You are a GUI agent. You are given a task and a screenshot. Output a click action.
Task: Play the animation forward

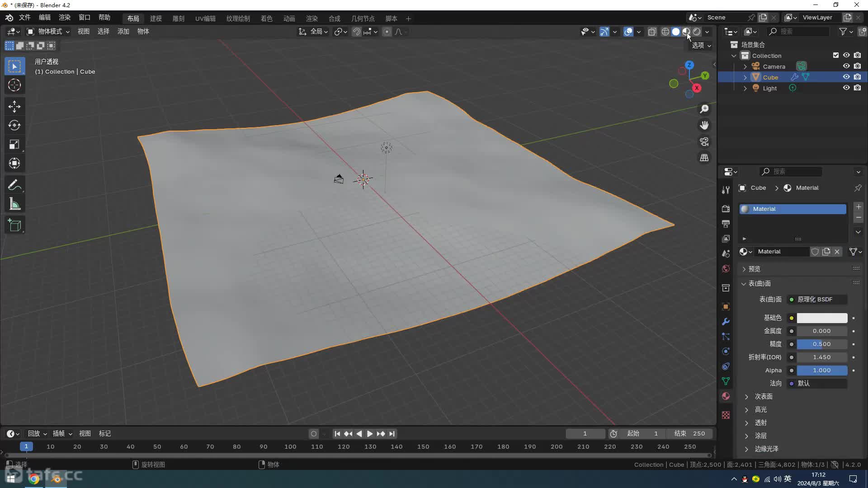click(x=370, y=434)
